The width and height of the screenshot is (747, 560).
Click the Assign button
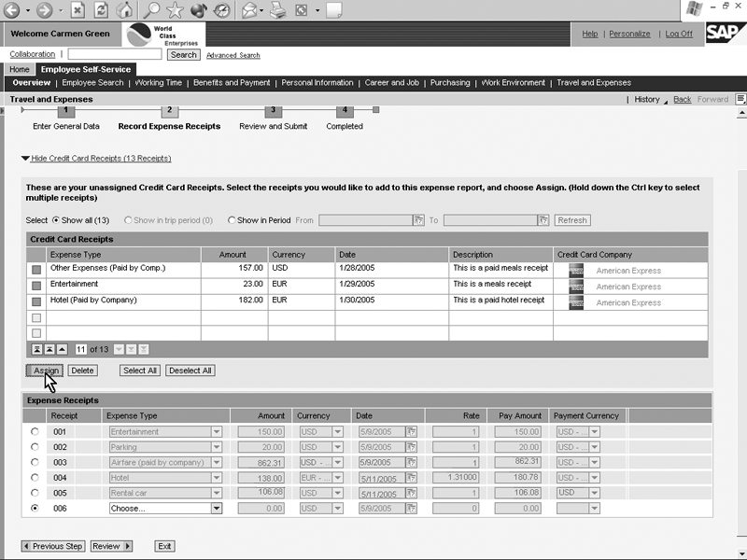point(45,371)
